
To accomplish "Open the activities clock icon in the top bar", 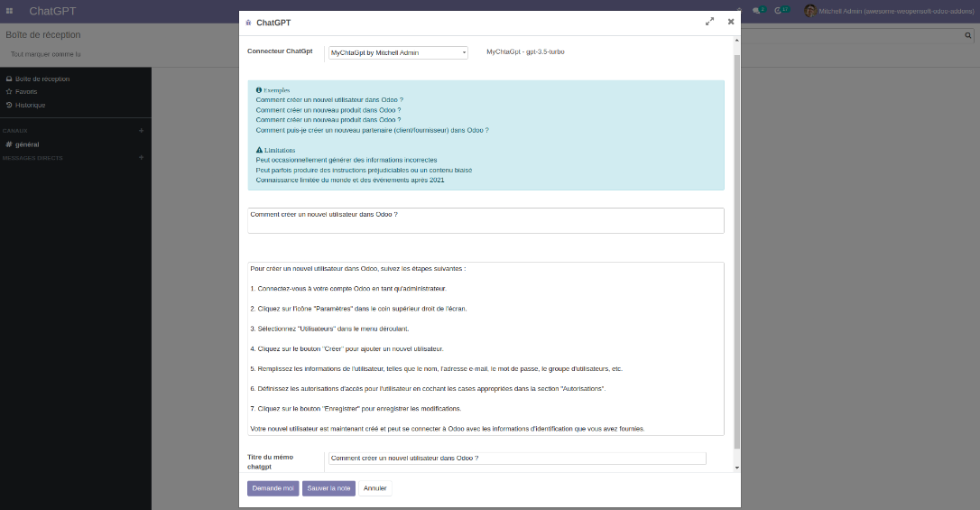I will 781,11.
